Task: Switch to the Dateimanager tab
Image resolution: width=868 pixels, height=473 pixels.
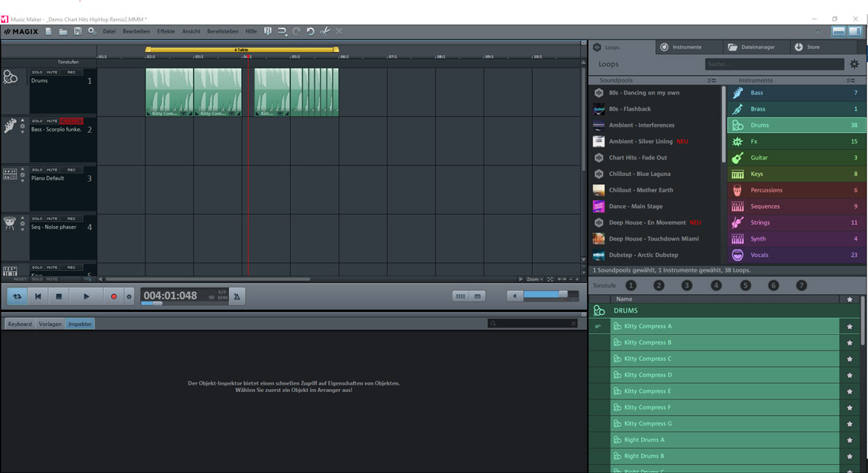Action: [757, 47]
